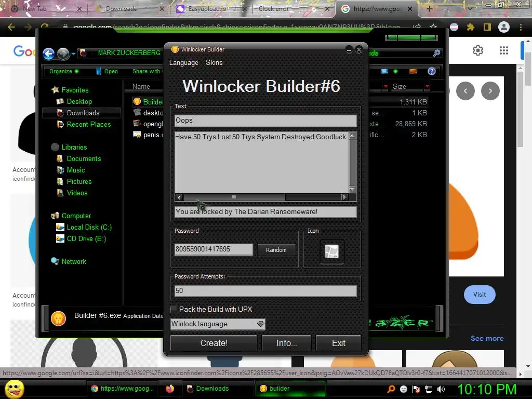The height and width of the screenshot is (399, 532).
Task: Open the Google settings gear icon
Action: [478, 50]
